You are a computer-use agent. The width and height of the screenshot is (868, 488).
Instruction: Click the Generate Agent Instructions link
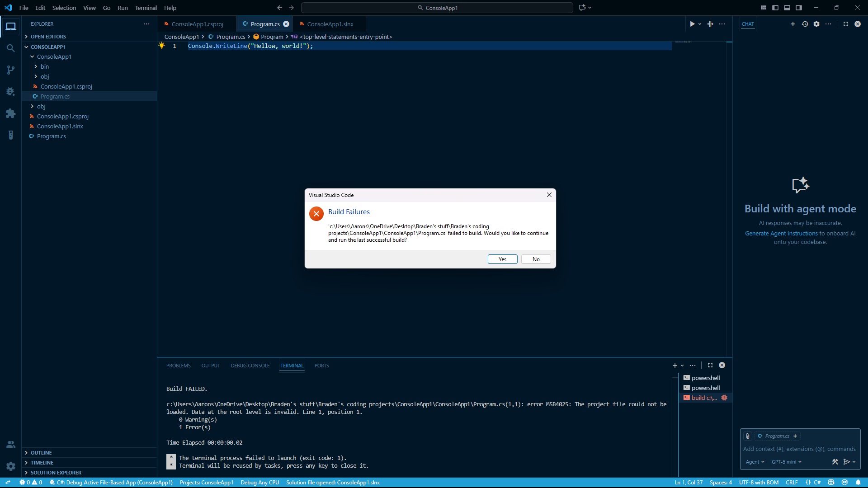[781, 233]
